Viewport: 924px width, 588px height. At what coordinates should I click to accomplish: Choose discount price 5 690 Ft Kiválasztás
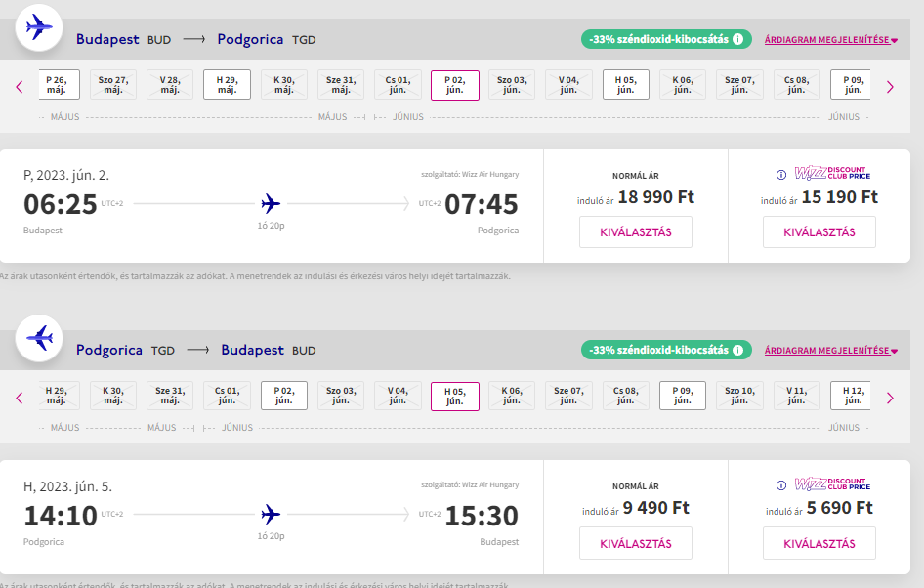click(819, 543)
